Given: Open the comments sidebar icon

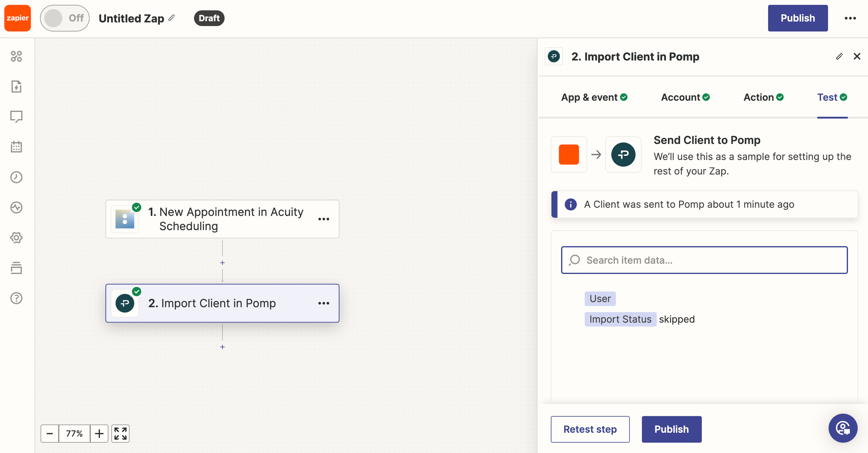Looking at the screenshot, I should coord(16,117).
